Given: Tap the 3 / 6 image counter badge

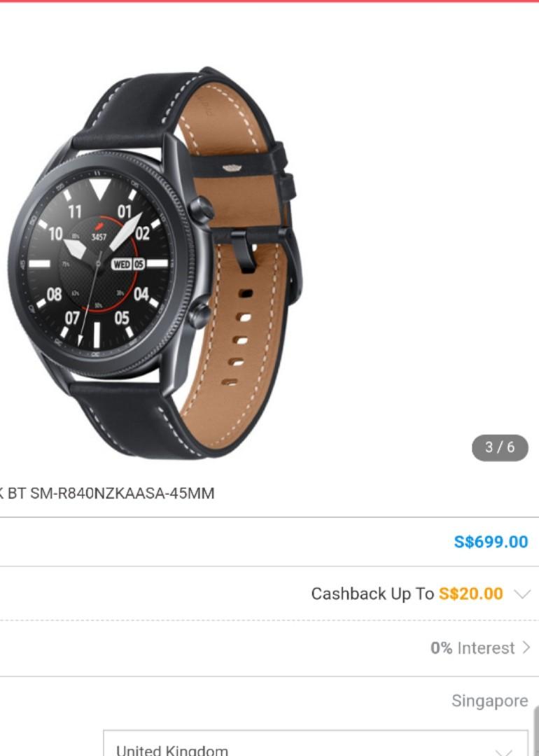Looking at the screenshot, I should 500,447.
